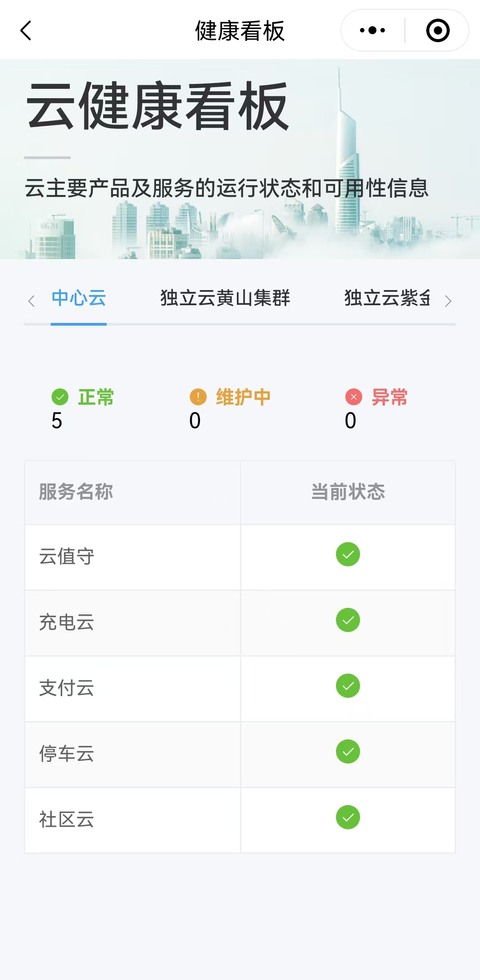This screenshot has width=480, height=980.
Task: Tap the 云健康看板 banner image
Action: 240,159
